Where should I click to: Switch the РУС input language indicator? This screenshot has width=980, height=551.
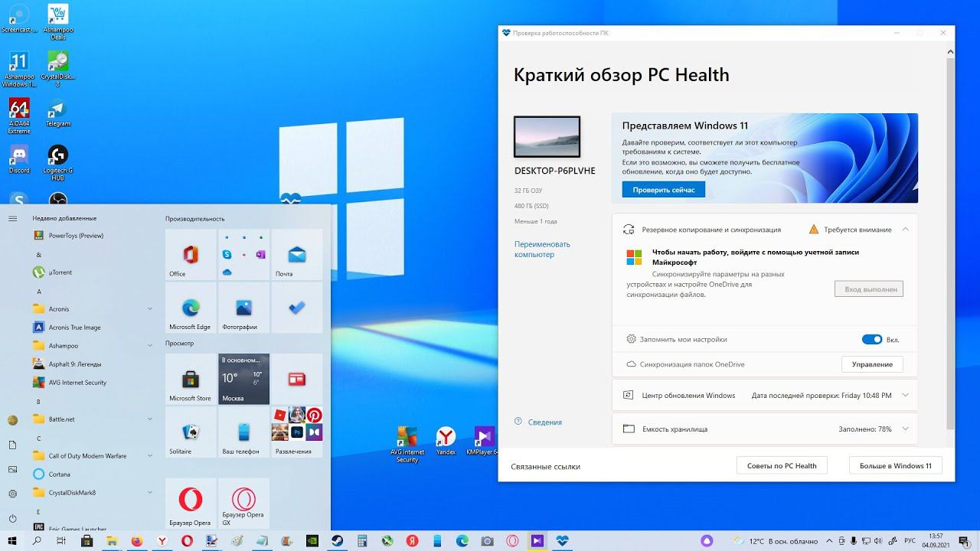[910, 541]
